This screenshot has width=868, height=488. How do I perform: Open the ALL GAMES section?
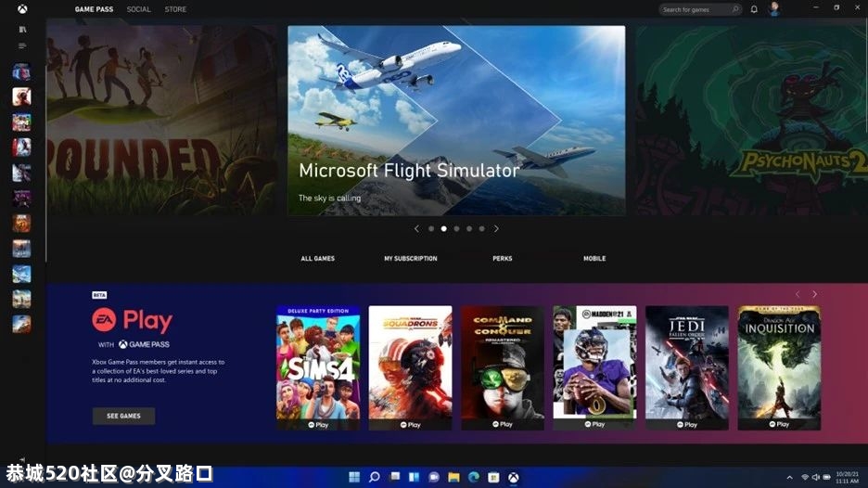(x=318, y=259)
